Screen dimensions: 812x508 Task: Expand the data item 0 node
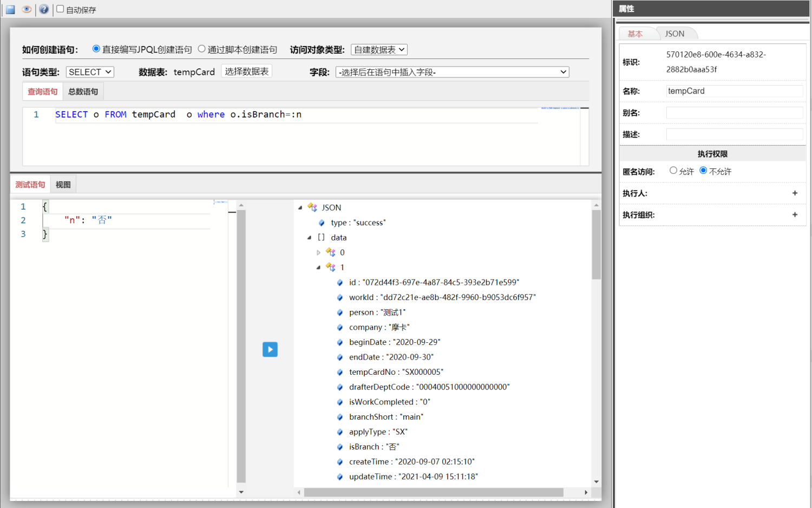[318, 252]
